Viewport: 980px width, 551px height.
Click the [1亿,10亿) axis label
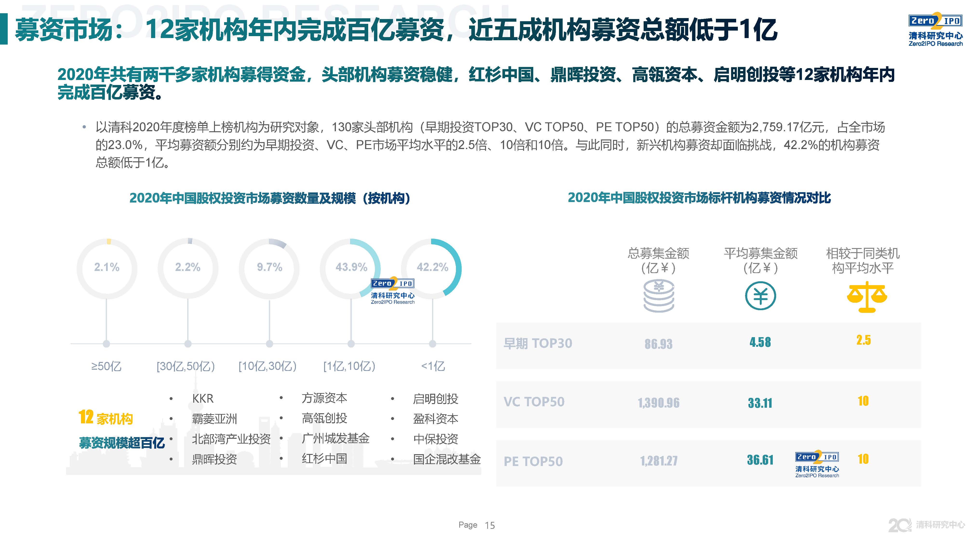pyautogui.click(x=349, y=366)
